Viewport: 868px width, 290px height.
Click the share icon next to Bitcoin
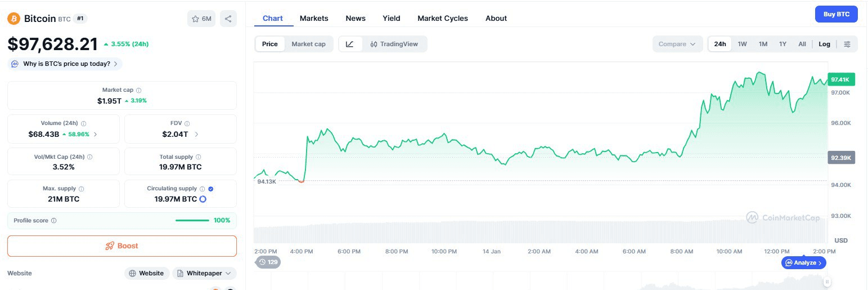click(x=228, y=19)
